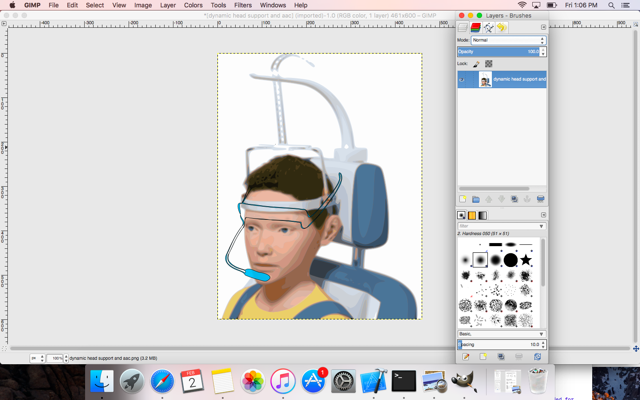This screenshot has height=400, width=640.
Task: Open the Tools menu
Action: tap(218, 5)
